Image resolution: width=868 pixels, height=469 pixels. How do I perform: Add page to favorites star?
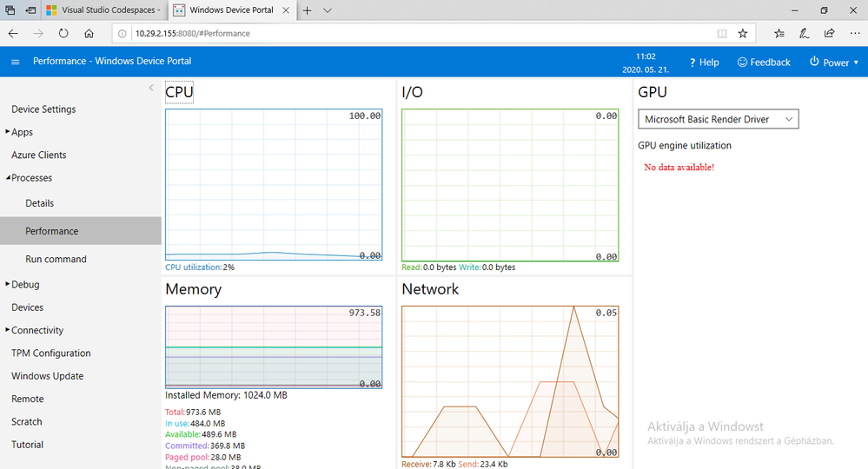tap(743, 34)
